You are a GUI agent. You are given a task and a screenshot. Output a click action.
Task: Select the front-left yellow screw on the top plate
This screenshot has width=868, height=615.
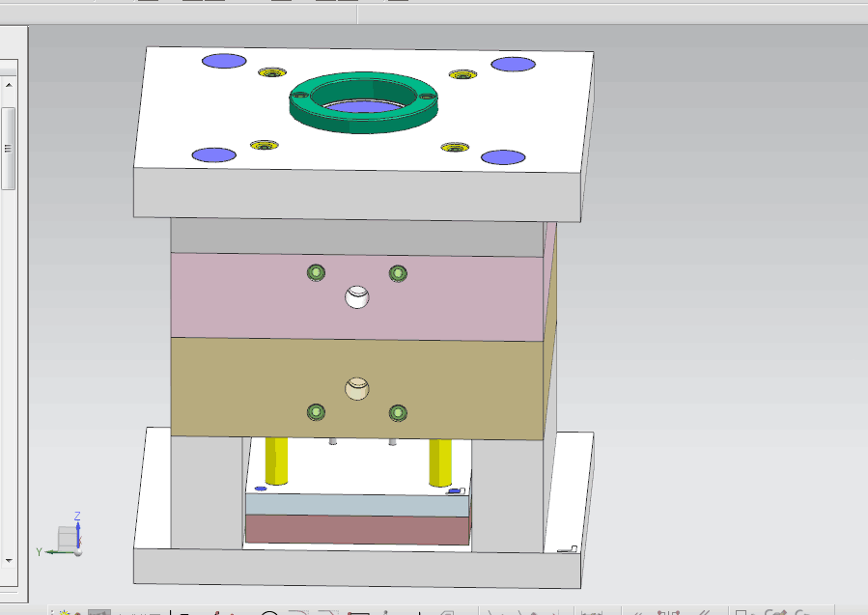point(264,146)
